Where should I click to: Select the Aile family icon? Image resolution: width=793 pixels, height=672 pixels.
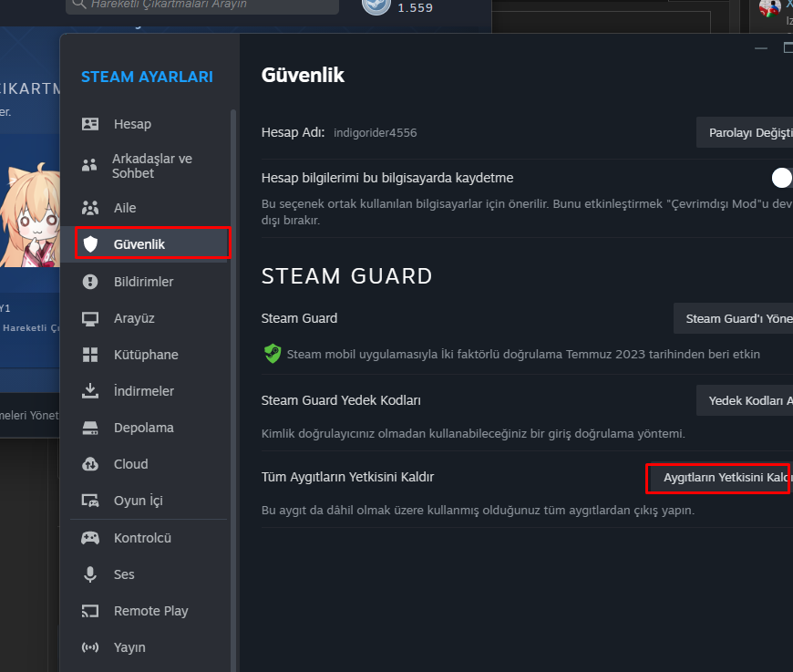point(90,208)
